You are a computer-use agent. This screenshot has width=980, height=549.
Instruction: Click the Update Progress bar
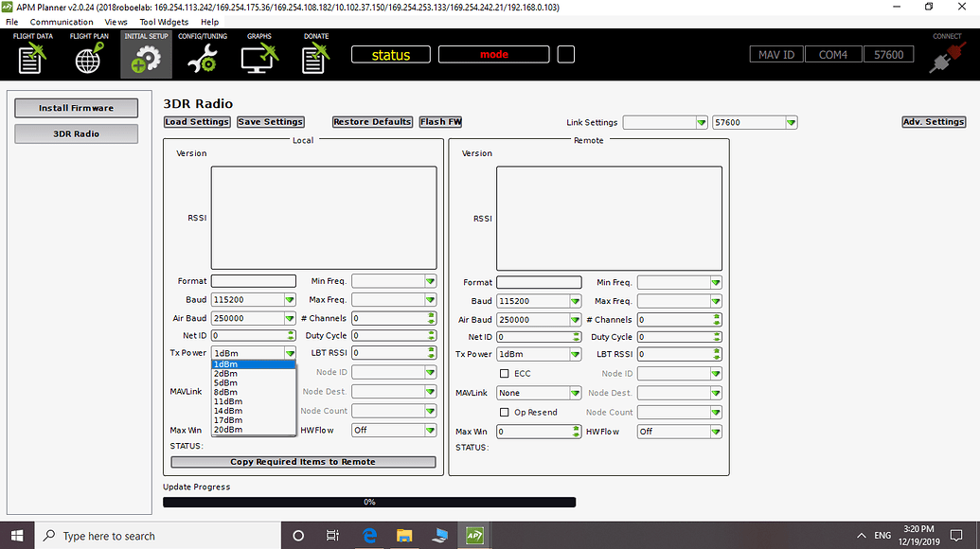369,503
